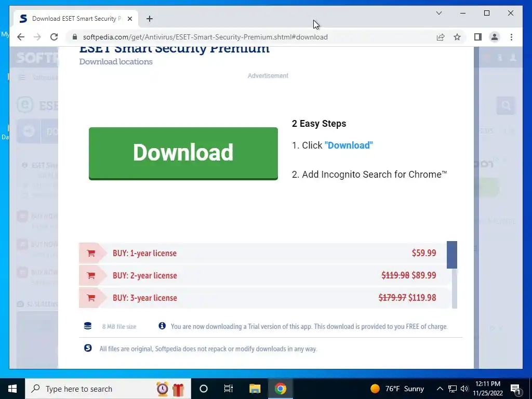Click the info icon beside Trial notice
532x399 pixels.
[x=162, y=326]
